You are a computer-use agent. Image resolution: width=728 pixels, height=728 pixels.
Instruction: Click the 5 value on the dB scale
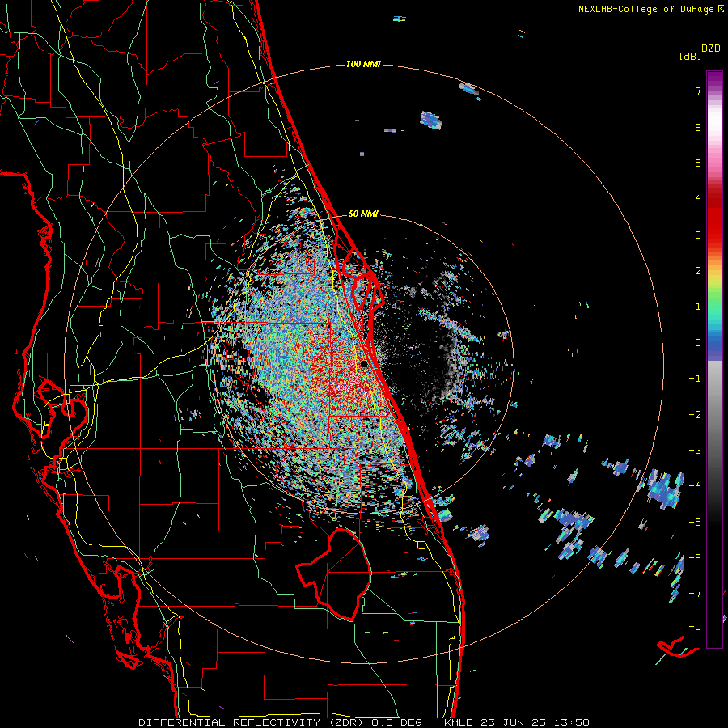pos(698,163)
